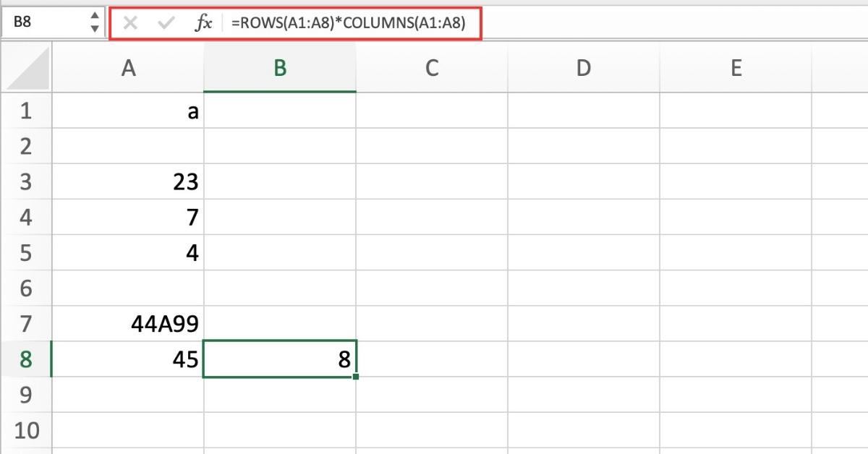Select the empty cell D5
The width and height of the screenshot is (868, 454).
coord(583,252)
